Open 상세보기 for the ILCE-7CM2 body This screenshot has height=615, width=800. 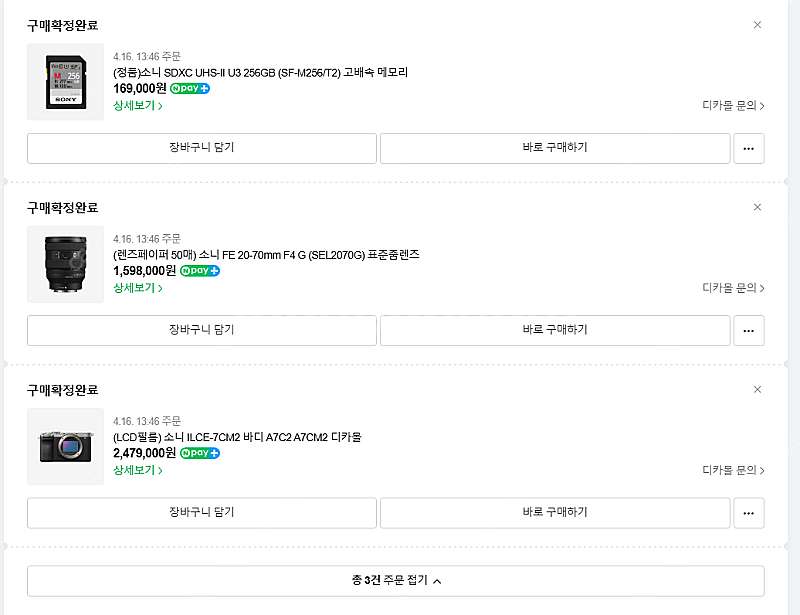pyautogui.click(x=138, y=470)
